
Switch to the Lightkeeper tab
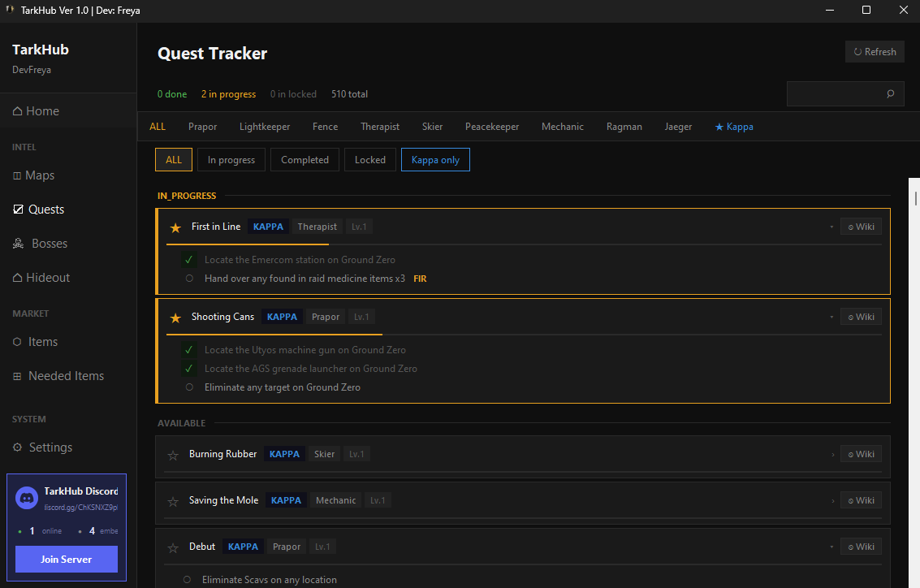(x=265, y=126)
